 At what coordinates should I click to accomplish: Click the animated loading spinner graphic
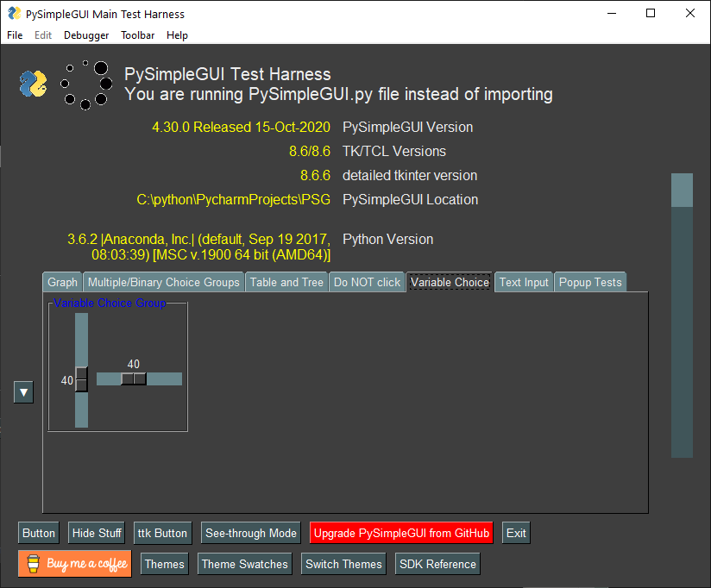click(x=86, y=84)
